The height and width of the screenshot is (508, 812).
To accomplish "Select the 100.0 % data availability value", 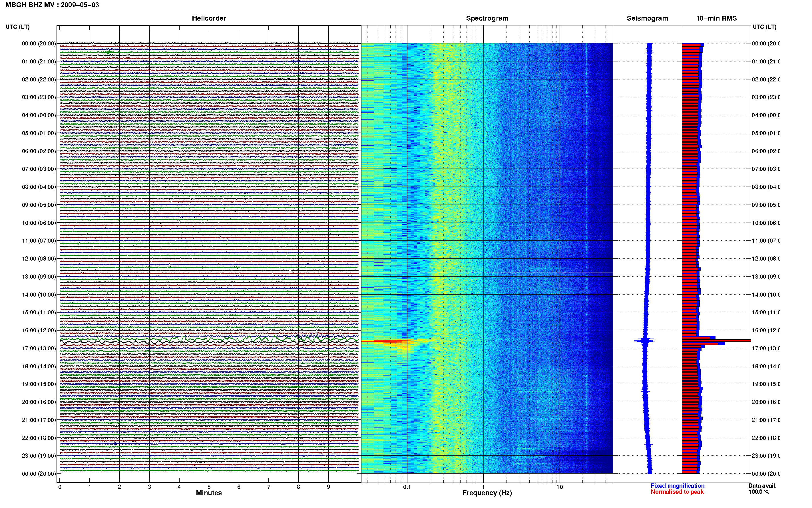I will click(x=759, y=492).
